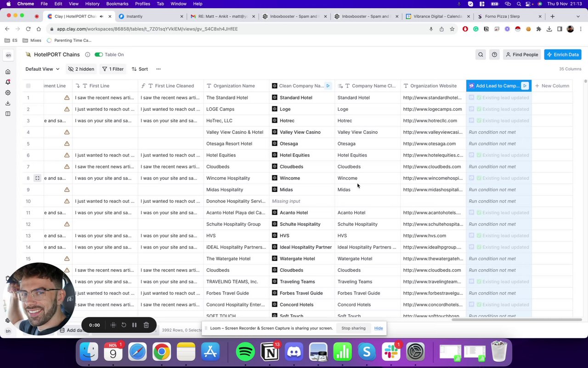Click the info icon beside HotelPORT Chains
Viewport: 588px width, 368px height.
coord(87,55)
